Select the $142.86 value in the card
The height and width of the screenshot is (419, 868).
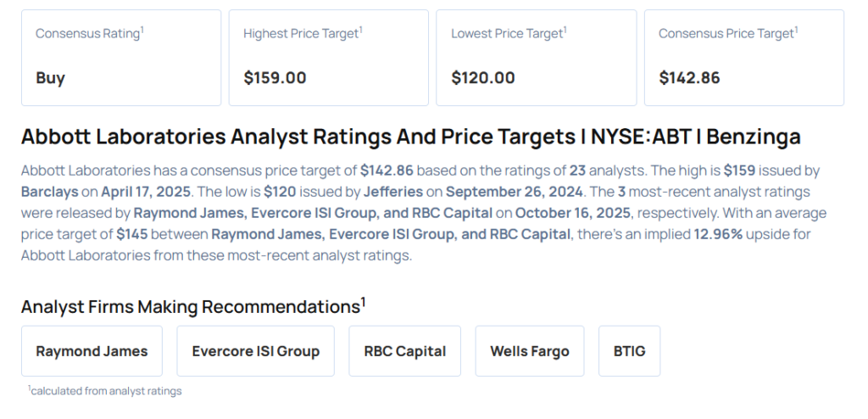click(689, 78)
